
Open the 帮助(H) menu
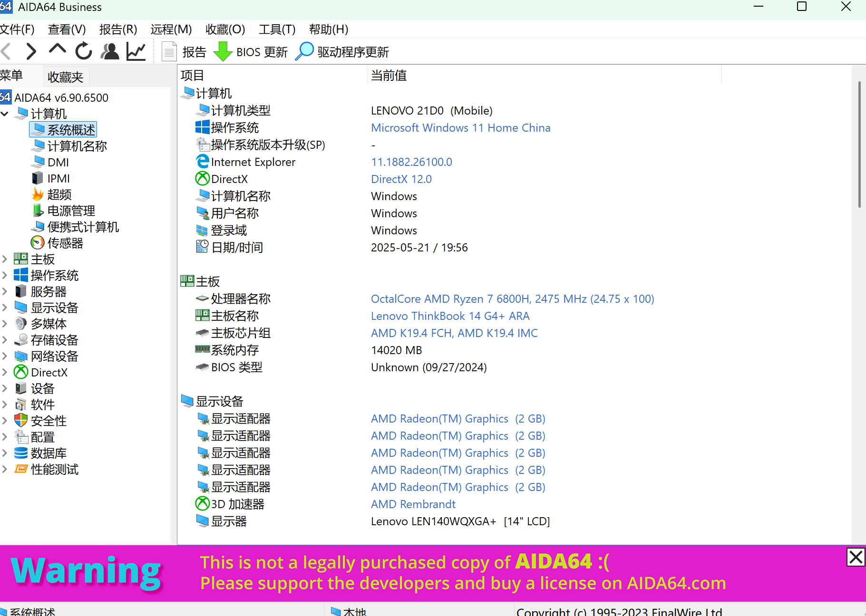pyautogui.click(x=329, y=29)
